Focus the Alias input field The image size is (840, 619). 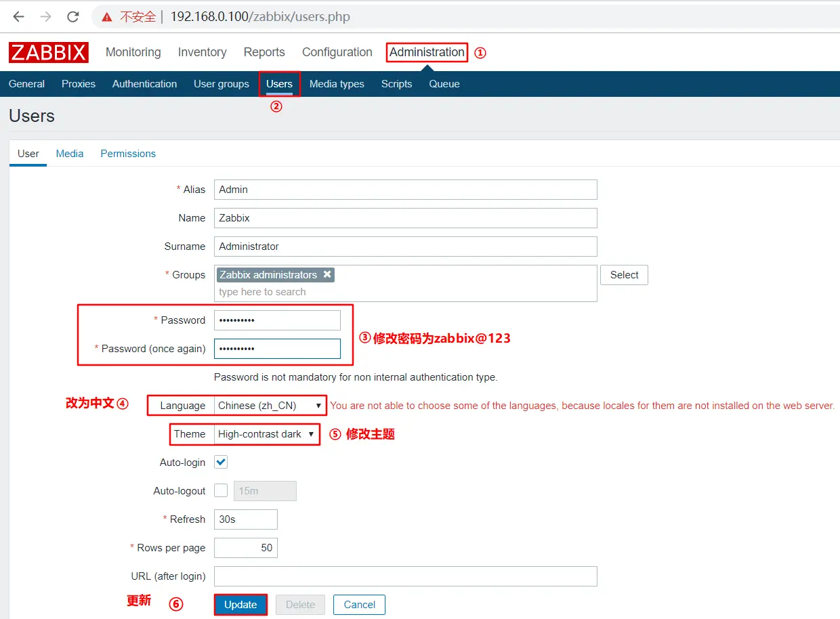click(x=405, y=190)
